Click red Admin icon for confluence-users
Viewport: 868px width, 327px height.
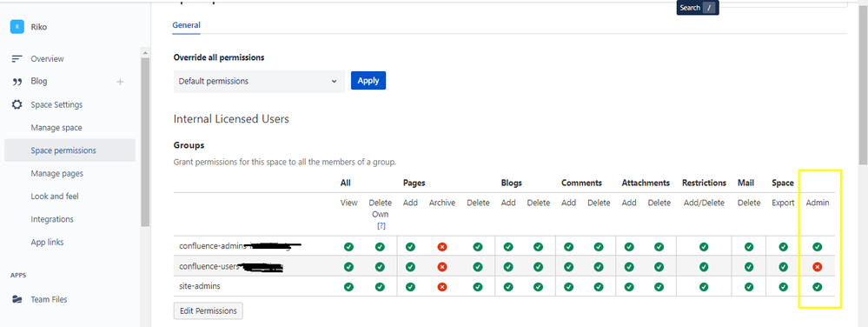pos(817,267)
